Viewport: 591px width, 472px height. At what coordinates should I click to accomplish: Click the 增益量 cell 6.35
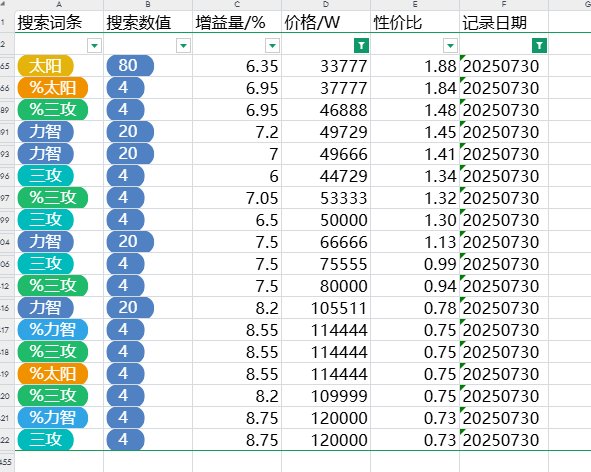pos(237,66)
